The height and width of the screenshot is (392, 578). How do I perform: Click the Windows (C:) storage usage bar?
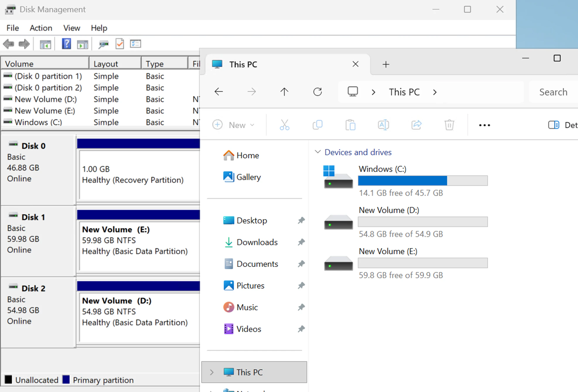pyautogui.click(x=423, y=180)
